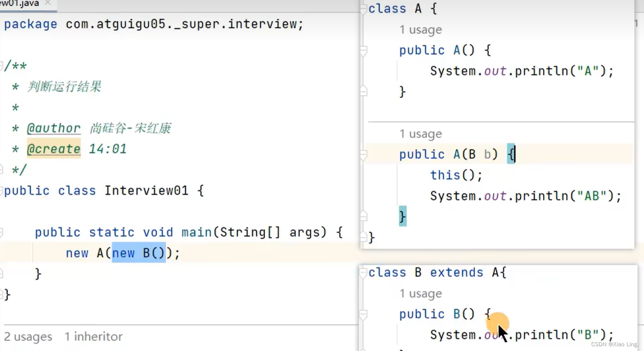This screenshot has height=351, width=644.
Task: Collapse the Interview01 class fold marker
Action: click(x=1, y=191)
